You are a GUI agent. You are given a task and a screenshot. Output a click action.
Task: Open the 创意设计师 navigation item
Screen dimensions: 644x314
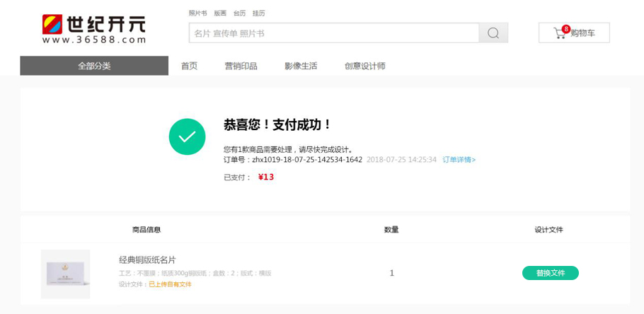coord(364,66)
